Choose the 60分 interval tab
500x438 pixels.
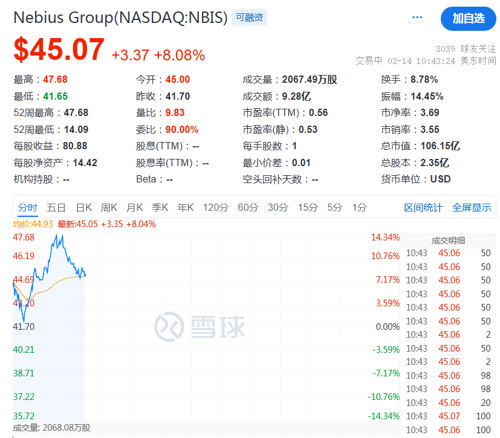[248, 208]
